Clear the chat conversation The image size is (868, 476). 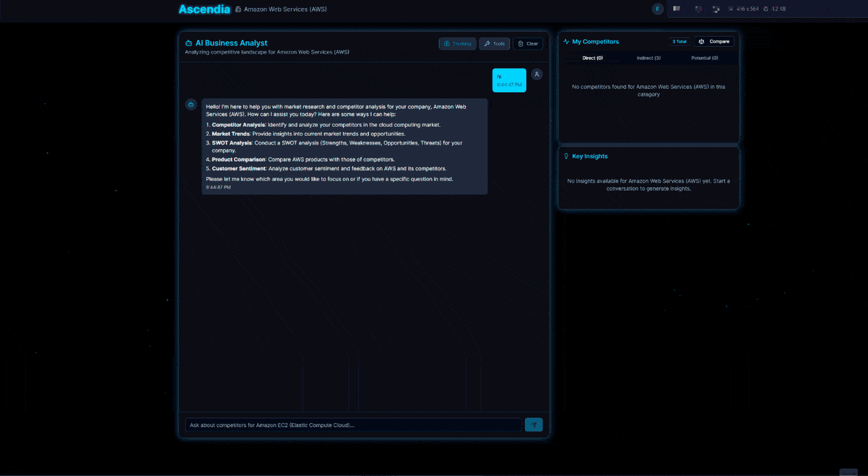528,43
